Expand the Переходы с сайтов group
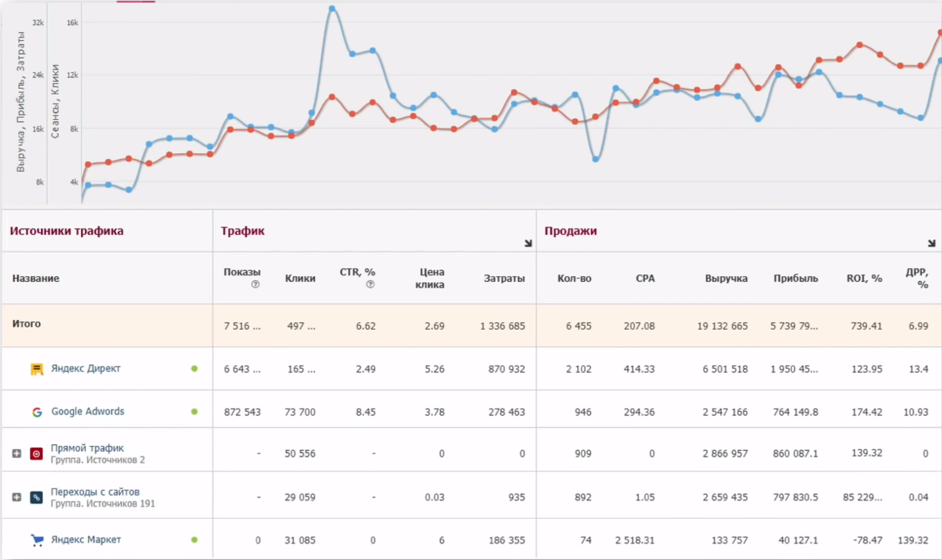The height and width of the screenshot is (560, 942). pos(16,497)
